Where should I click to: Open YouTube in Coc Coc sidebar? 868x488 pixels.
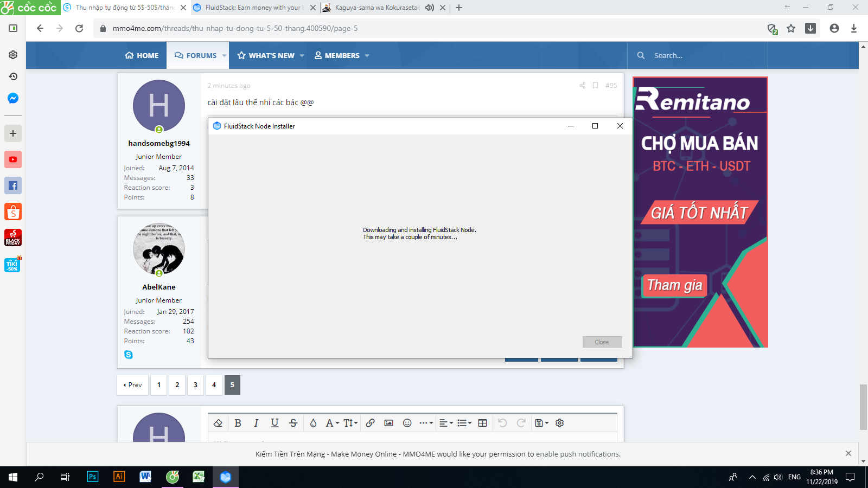[x=13, y=159]
